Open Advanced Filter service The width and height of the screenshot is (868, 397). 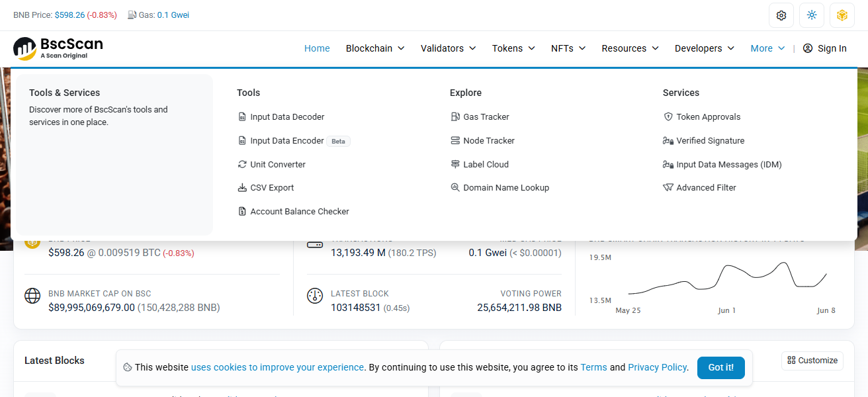click(700, 188)
